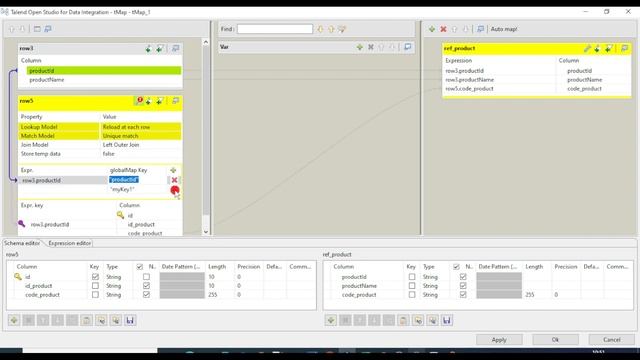The width and height of the screenshot is (640, 360).
Task: Open Match Model value Unique match
Action: (x=140, y=136)
